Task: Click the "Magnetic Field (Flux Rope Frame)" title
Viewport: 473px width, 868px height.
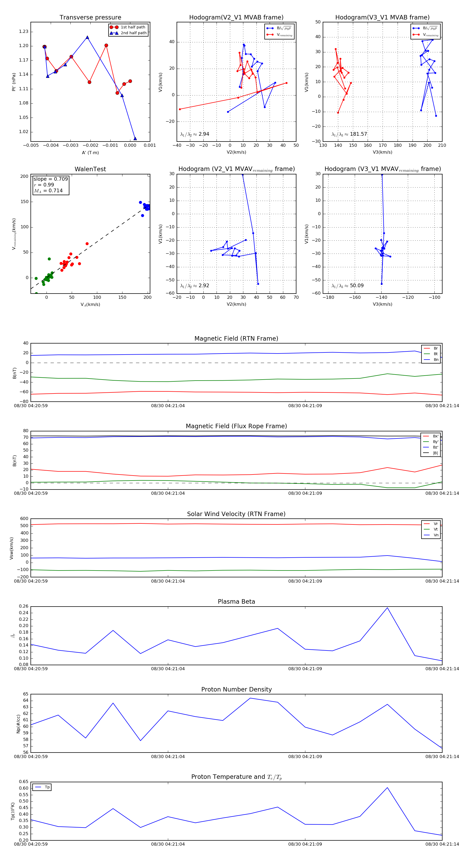Action: [236, 426]
